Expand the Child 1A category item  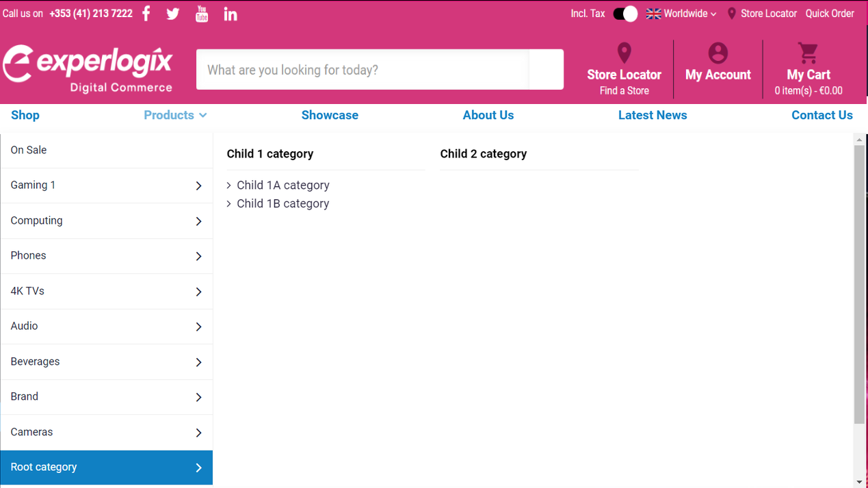point(282,185)
